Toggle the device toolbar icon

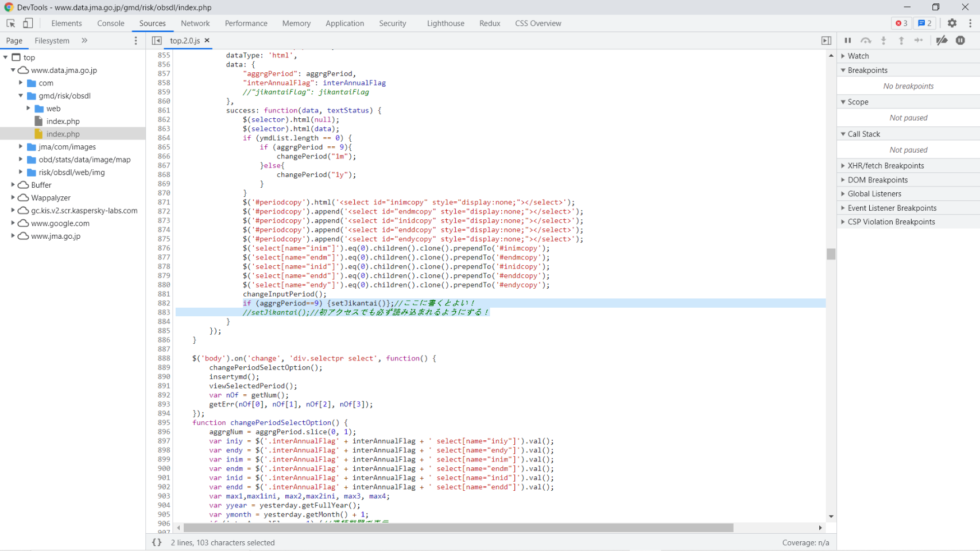point(28,24)
